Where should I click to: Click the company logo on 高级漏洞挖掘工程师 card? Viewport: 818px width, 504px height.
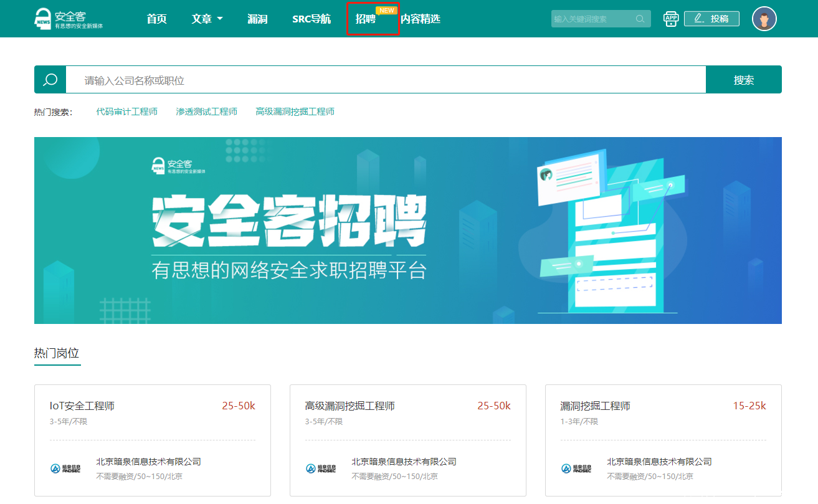(x=321, y=468)
